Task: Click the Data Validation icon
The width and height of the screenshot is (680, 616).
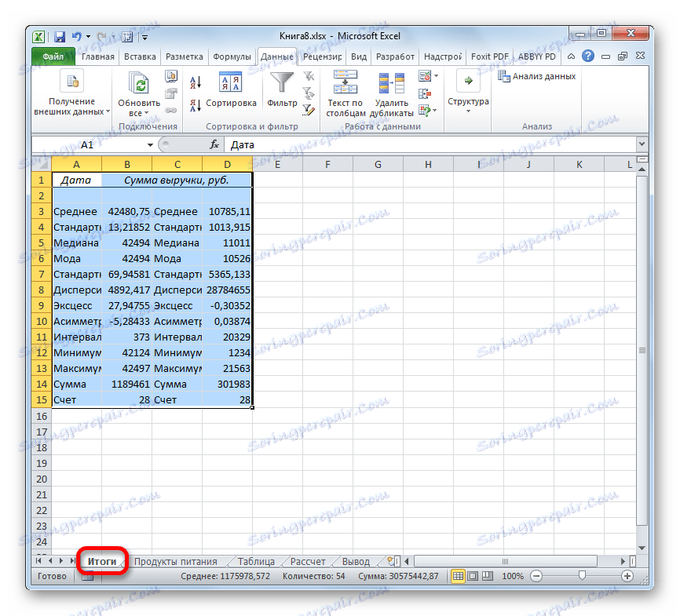Action: coord(425,76)
